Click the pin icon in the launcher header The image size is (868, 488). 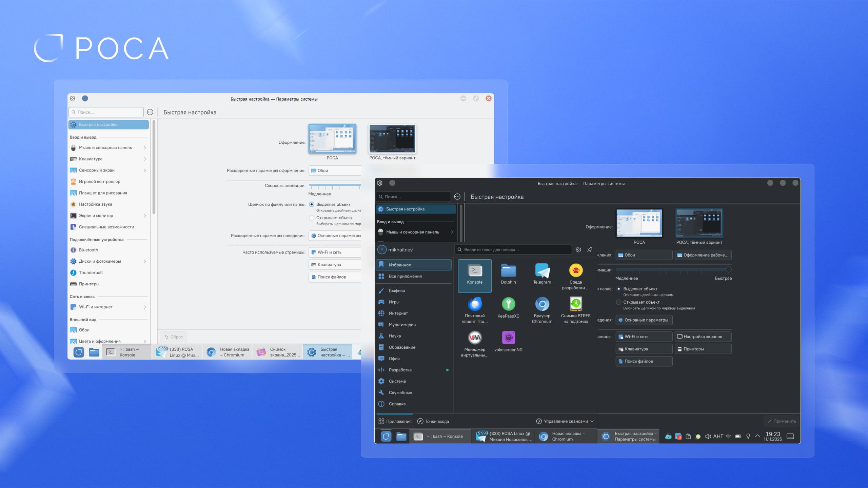590,249
